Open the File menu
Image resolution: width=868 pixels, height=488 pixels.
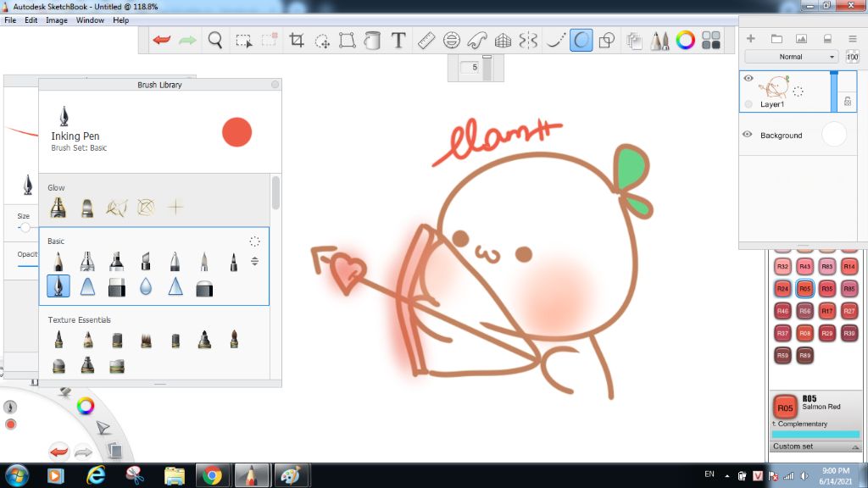tap(10, 20)
